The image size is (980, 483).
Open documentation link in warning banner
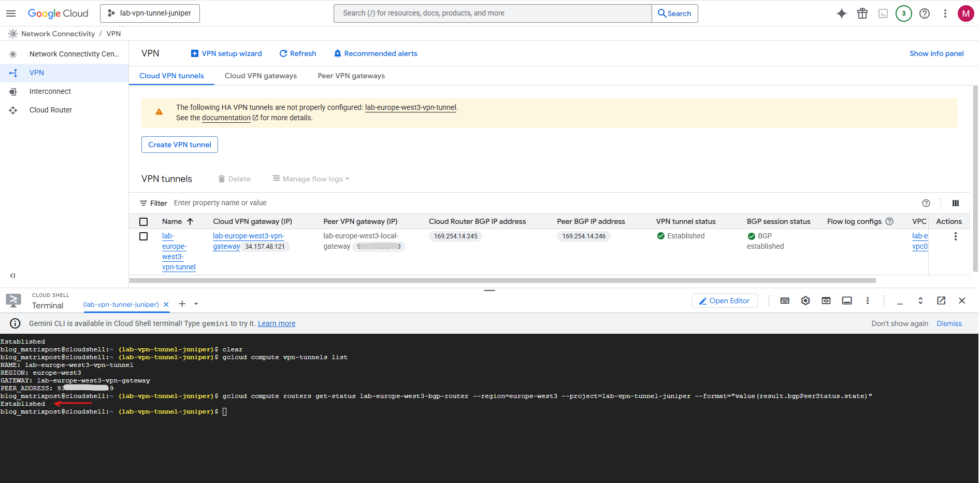pos(226,118)
